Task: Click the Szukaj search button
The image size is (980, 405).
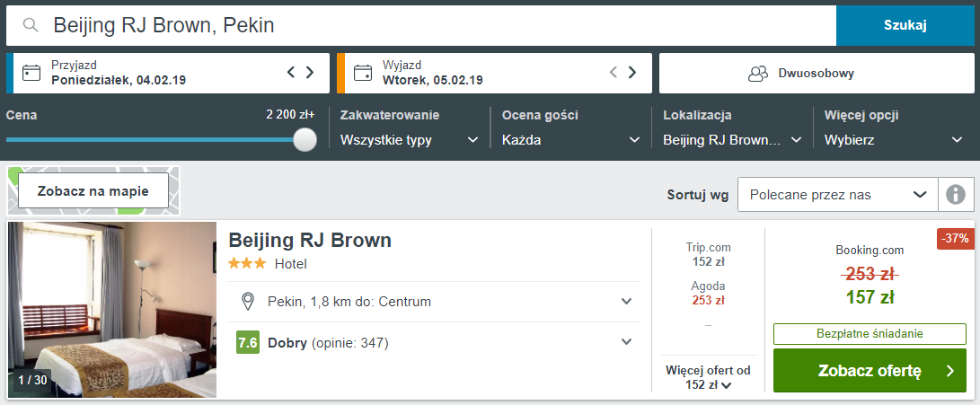Action: pyautogui.click(x=905, y=25)
